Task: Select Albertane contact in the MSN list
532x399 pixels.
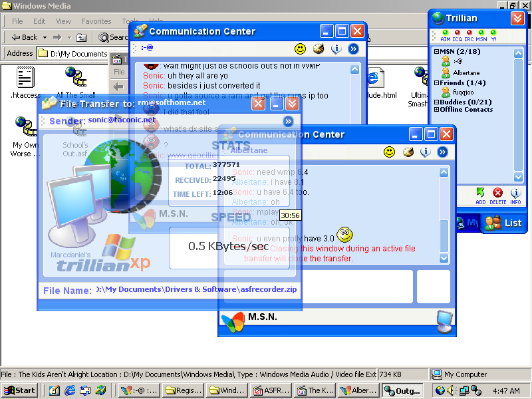Action: pyautogui.click(x=465, y=72)
